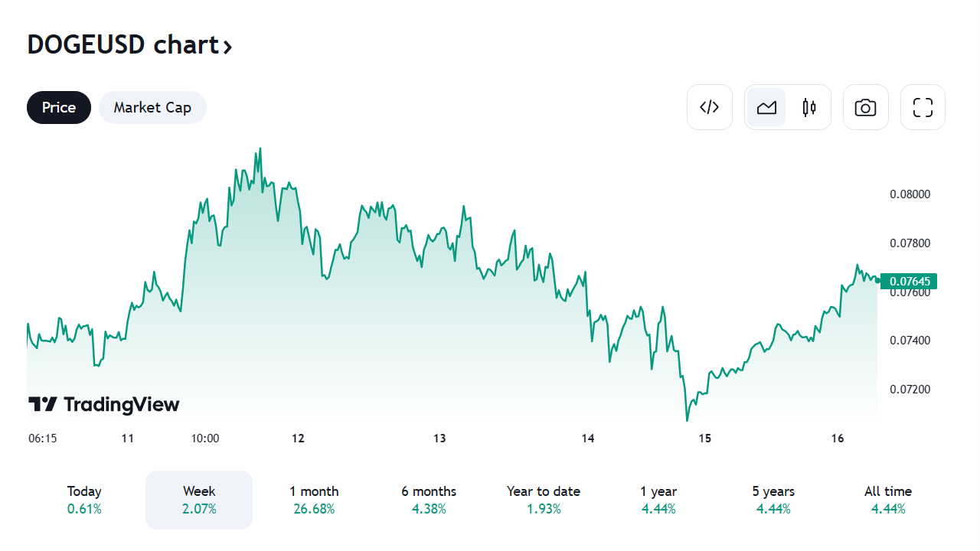Choose the 1 month range
This screenshot has width=980, height=551.
point(314,500)
